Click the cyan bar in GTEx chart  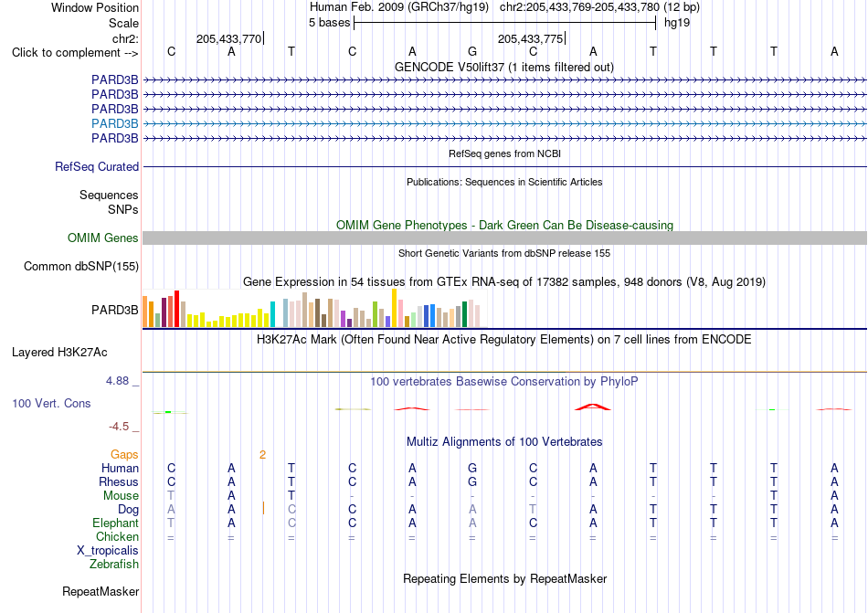(272, 314)
